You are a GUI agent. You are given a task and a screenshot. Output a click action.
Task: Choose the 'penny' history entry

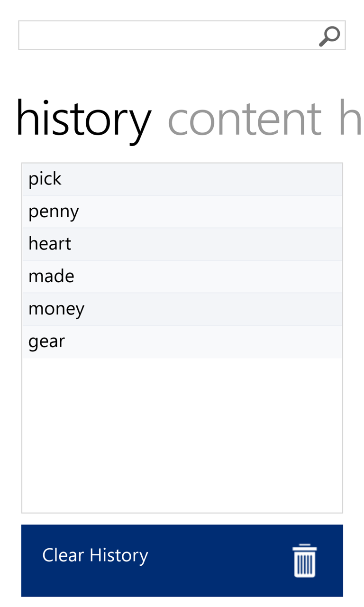[x=182, y=211]
